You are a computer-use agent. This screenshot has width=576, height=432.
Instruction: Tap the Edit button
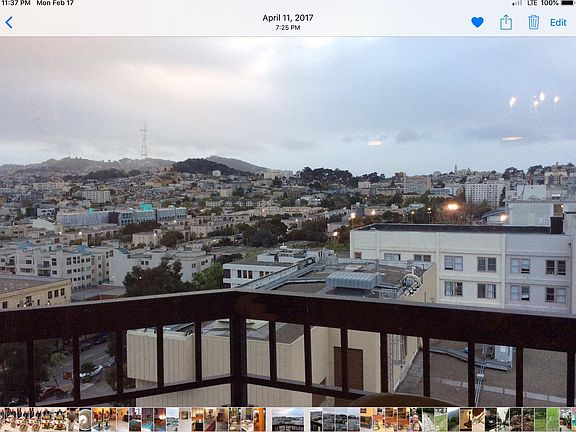click(x=558, y=22)
